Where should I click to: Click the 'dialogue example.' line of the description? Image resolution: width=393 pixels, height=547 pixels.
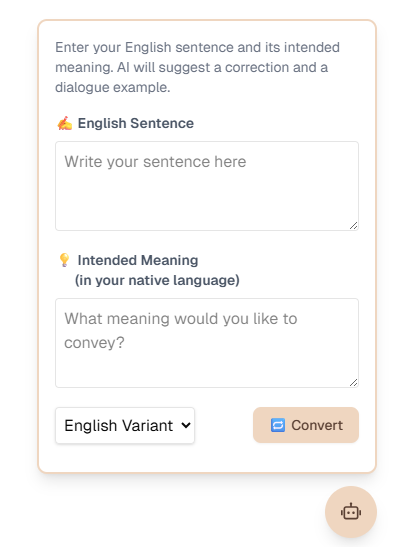point(113,87)
